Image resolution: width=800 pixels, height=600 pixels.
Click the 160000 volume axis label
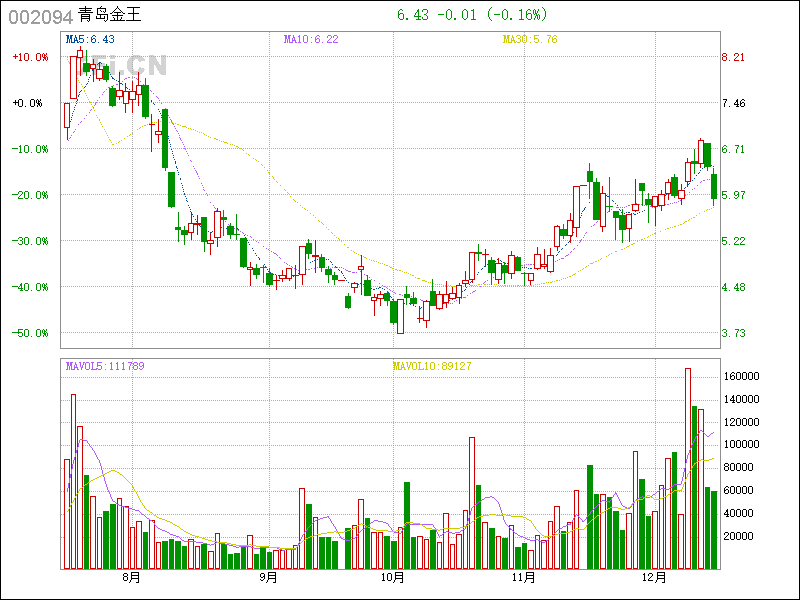[x=742, y=376]
